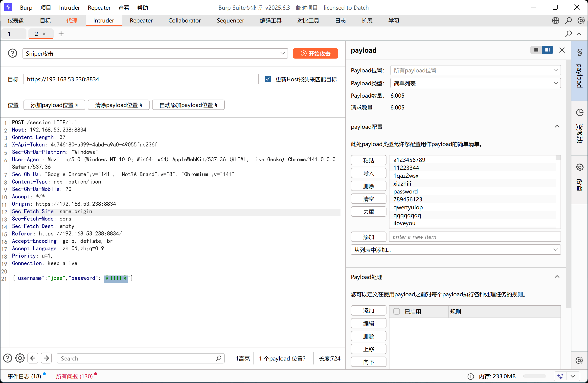This screenshot has width=588, height=383.
Task: Toggle the 已启用 checkbox in the rules table
Action: (x=397, y=311)
